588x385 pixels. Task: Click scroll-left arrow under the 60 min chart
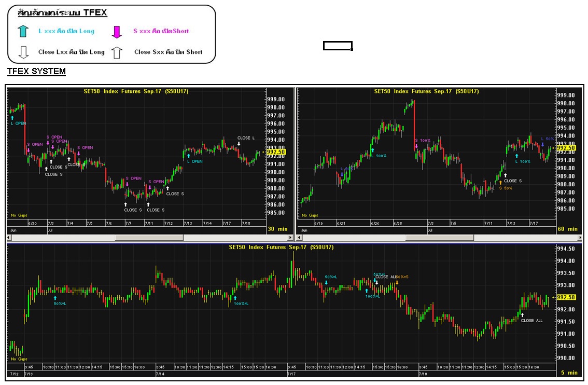tap(299, 238)
